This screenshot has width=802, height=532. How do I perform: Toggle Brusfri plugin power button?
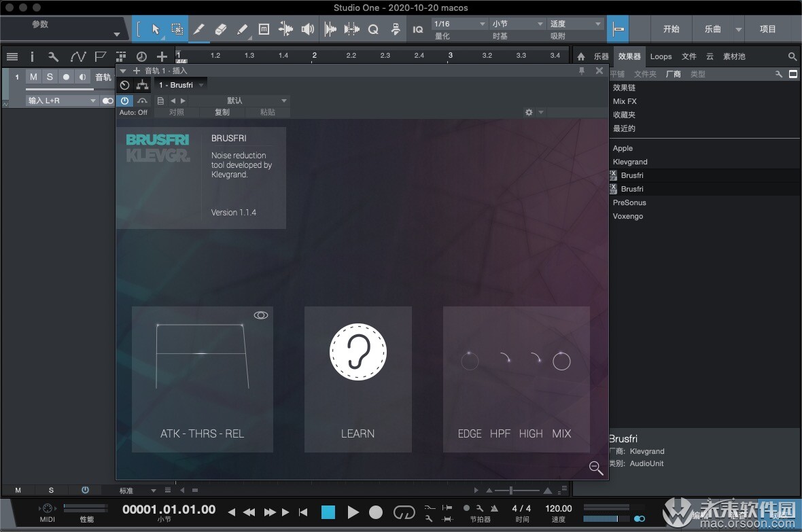click(125, 101)
